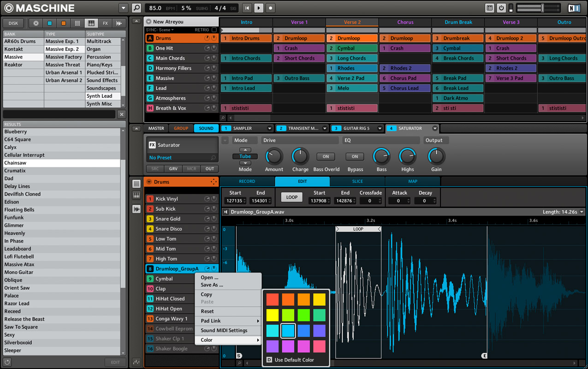Click the BPM tempo value 85.0
Image resolution: width=588 pixels, height=369 pixels.
(155, 8)
